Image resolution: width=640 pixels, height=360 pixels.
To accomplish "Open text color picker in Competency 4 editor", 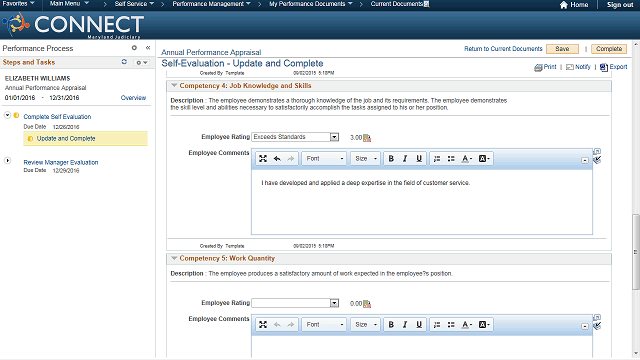I will click(x=467, y=159).
